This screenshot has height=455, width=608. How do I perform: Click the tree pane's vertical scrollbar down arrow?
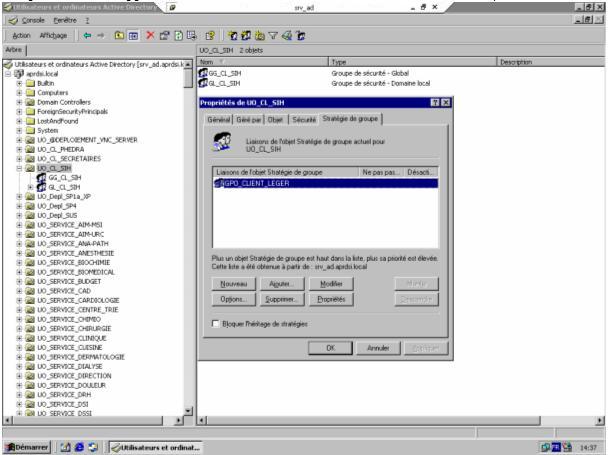coord(188,411)
